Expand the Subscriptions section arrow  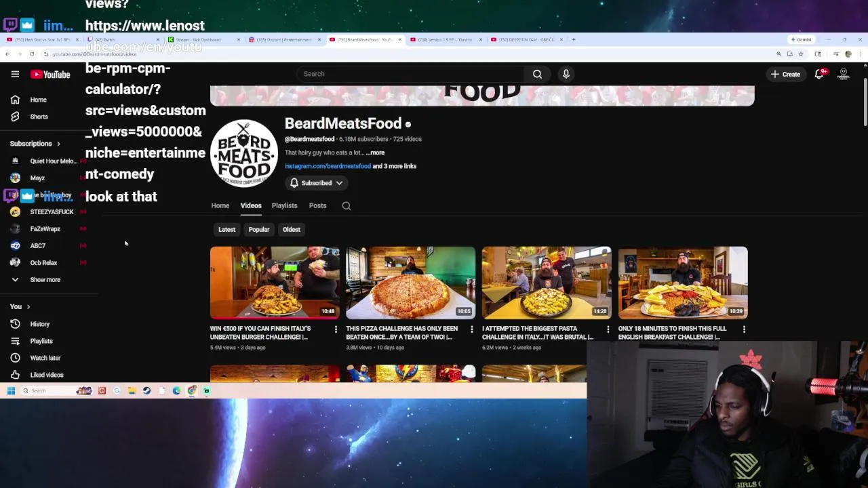(58, 144)
